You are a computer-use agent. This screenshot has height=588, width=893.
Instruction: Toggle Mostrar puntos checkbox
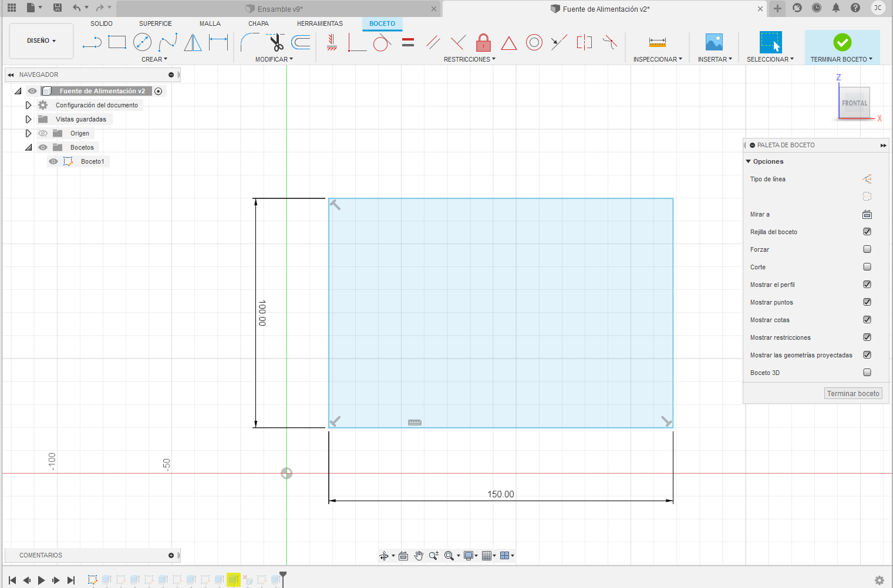[867, 302]
